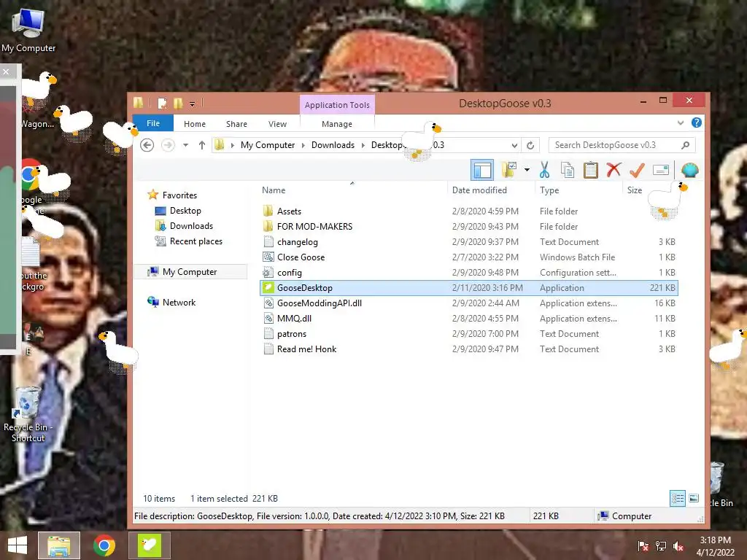Screen dimensions: 747x560
Task: Click My Computer in the address bar
Action: 267,145
